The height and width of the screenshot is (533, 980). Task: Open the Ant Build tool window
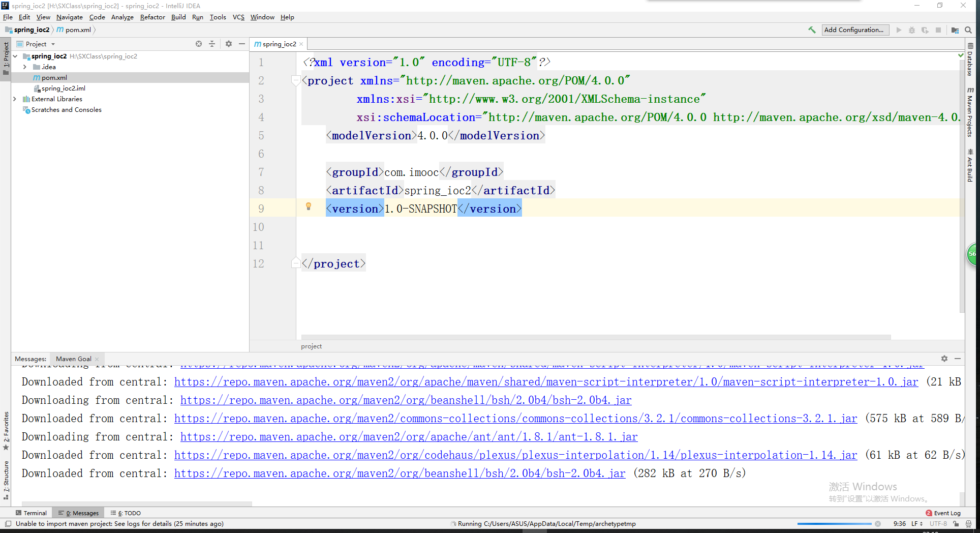[x=970, y=165]
